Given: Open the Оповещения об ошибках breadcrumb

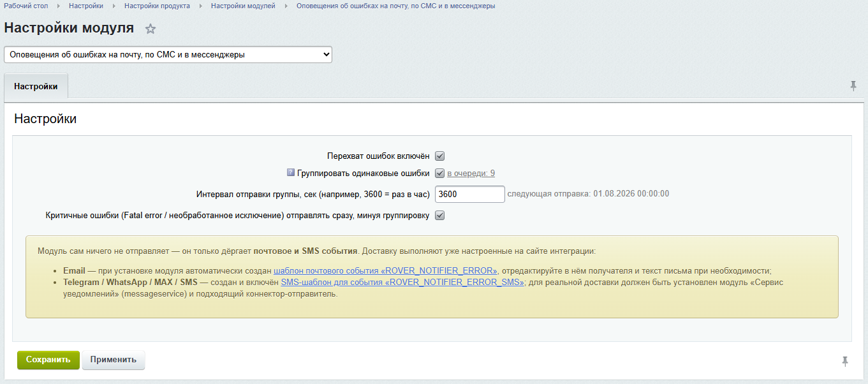Looking at the screenshot, I should 395,6.
